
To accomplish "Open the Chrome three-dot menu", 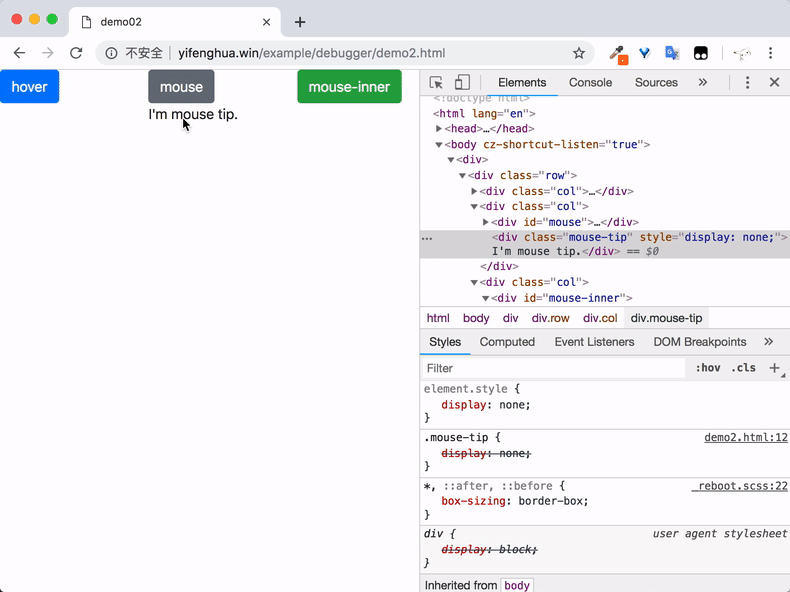I will 770,53.
